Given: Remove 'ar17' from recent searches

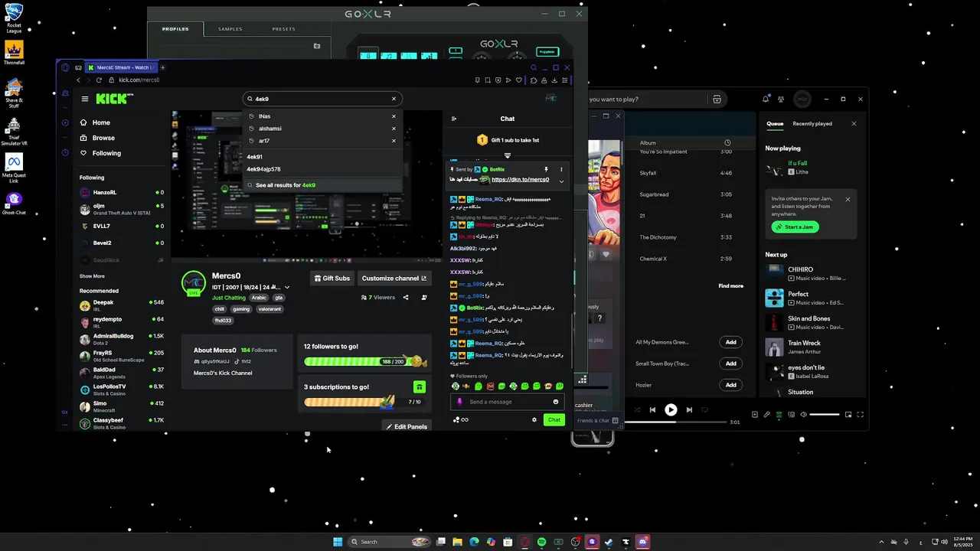Looking at the screenshot, I should click(x=394, y=141).
